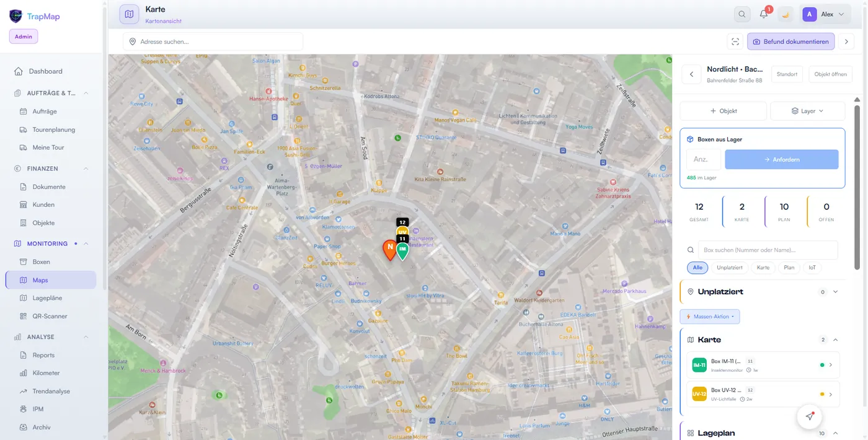Click the UV-12 yellow box badge

(699, 394)
